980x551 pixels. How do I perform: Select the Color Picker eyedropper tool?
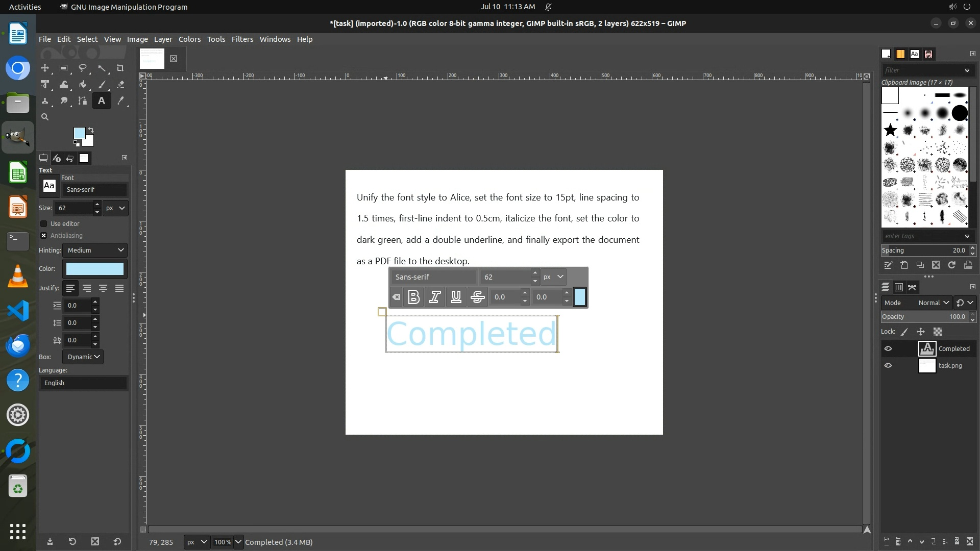120,101
